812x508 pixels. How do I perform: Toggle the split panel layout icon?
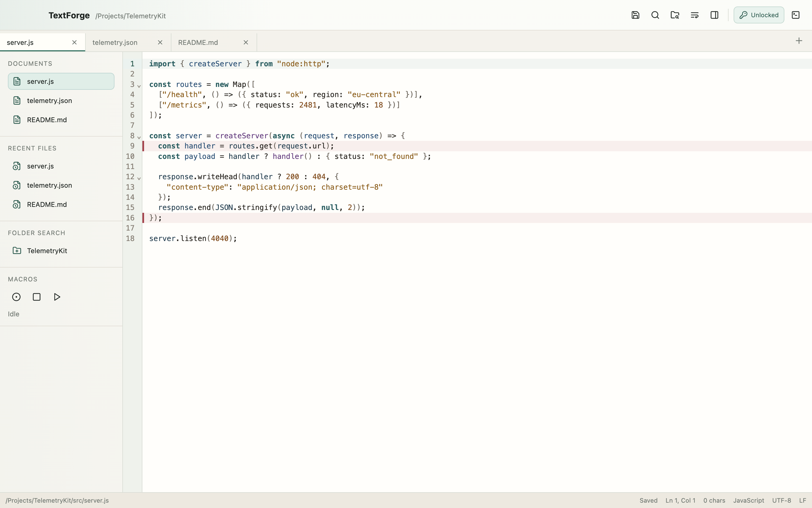(714, 15)
